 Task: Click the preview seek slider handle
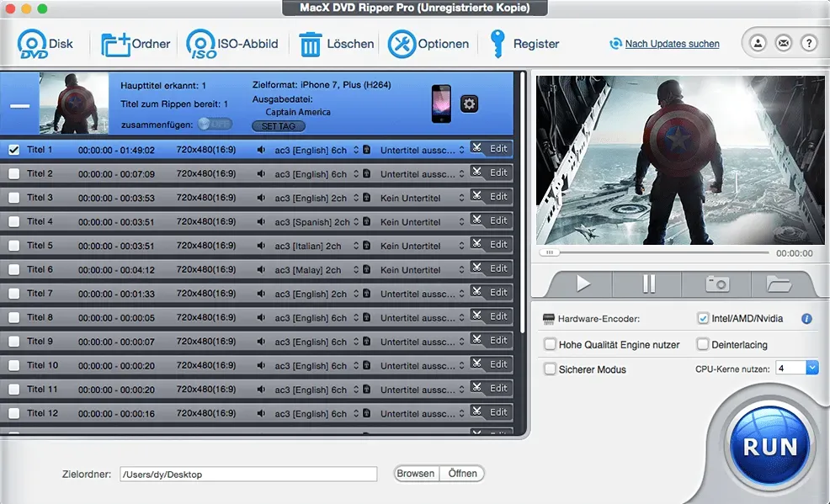(x=550, y=252)
